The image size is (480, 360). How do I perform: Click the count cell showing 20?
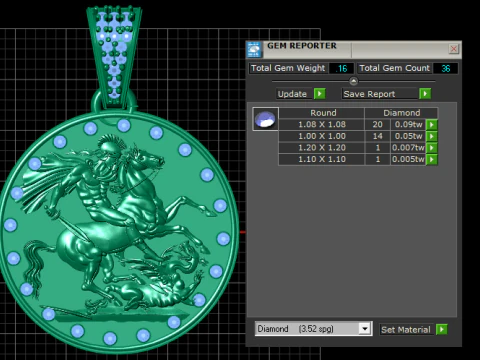377,125
